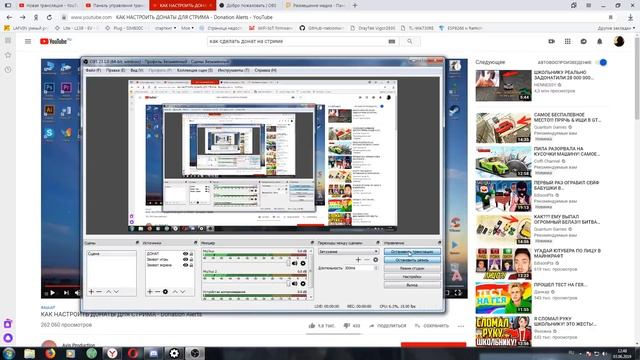Viewport: 640px width, 360px height.
Task: Reload the page in the browser
Action: point(49,17)
